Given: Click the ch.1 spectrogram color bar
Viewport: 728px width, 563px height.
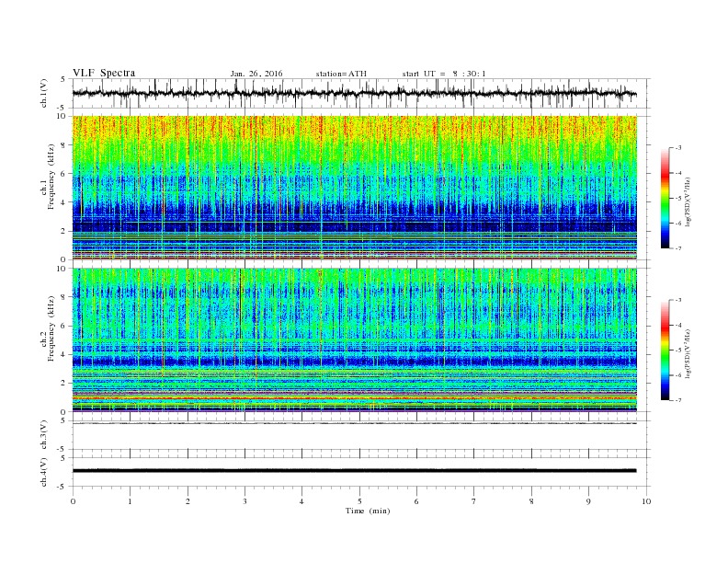Looking at the screenshot, I should coord(665,198).
